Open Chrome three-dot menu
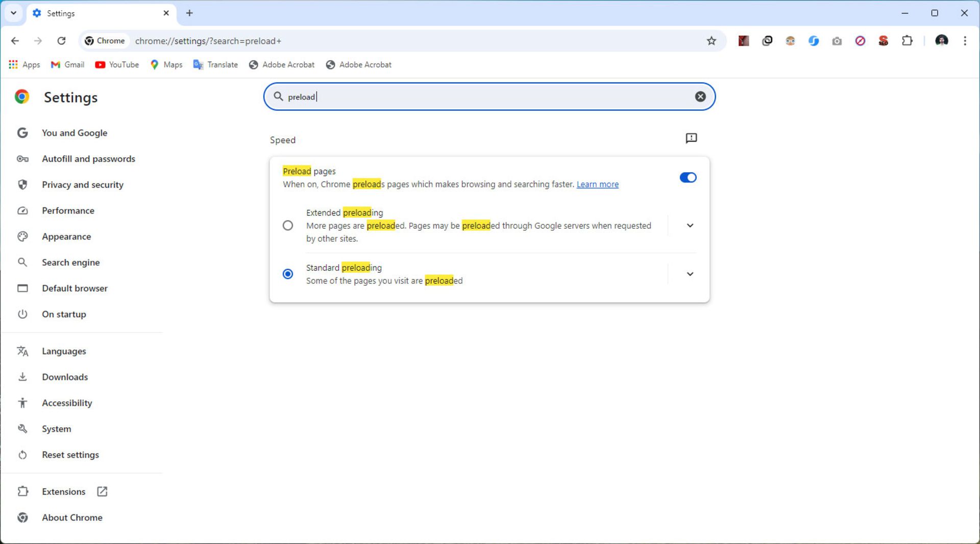The image size is (980, 544). 965,41
